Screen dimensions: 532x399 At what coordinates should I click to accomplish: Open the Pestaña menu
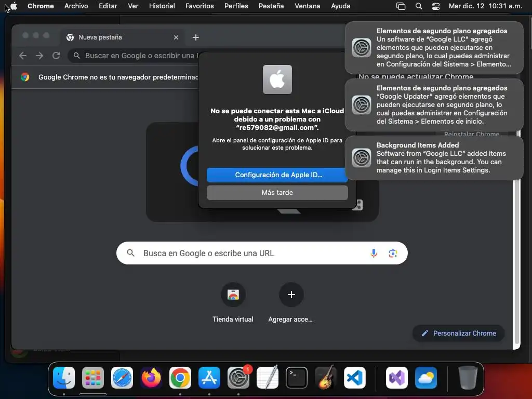[271, 6]
